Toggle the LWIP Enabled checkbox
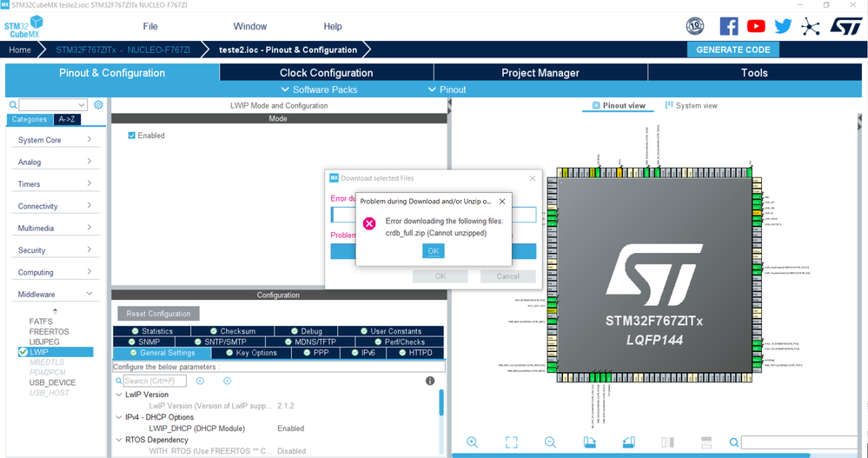This screenshot has height=458, width=868. point(132,135)
